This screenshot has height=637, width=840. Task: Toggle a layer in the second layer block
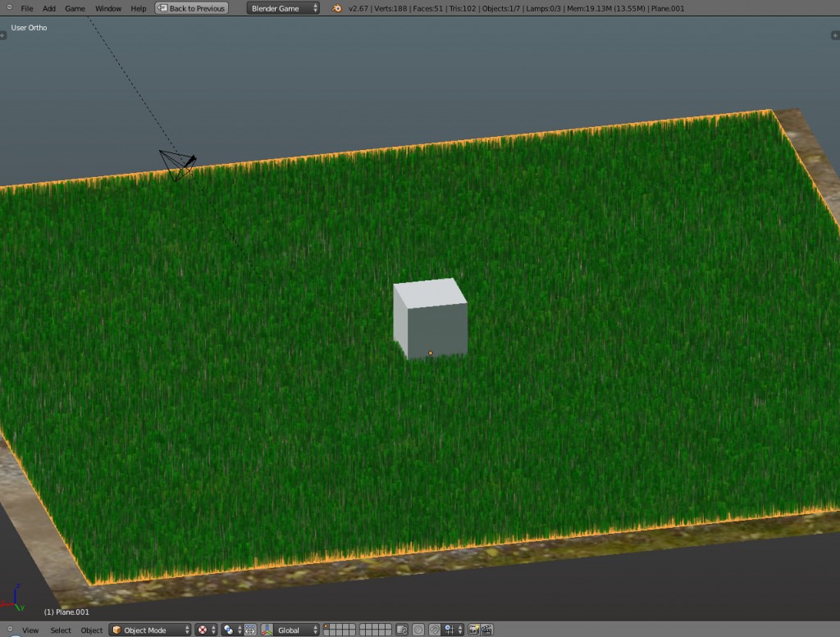pyautogui.click(x=363, y=626)
